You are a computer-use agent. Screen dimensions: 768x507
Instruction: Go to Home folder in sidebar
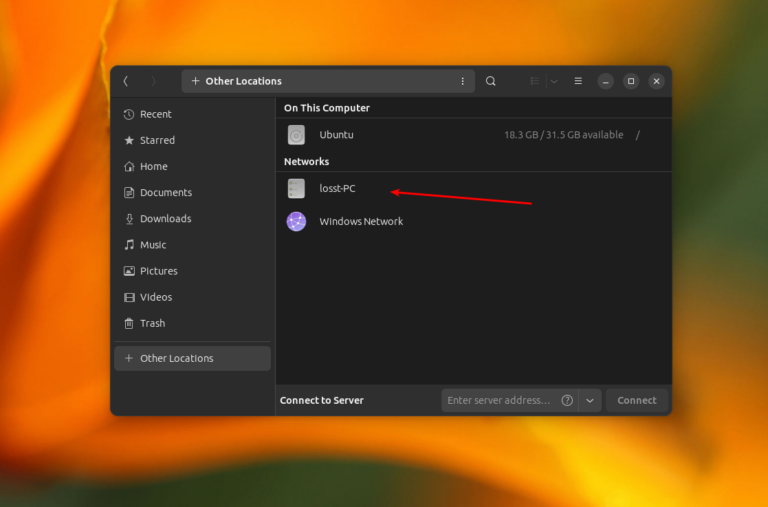click(192, 167)
